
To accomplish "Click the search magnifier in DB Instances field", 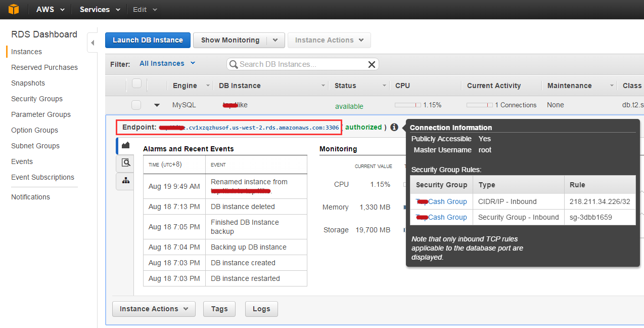I will [234, 64].
